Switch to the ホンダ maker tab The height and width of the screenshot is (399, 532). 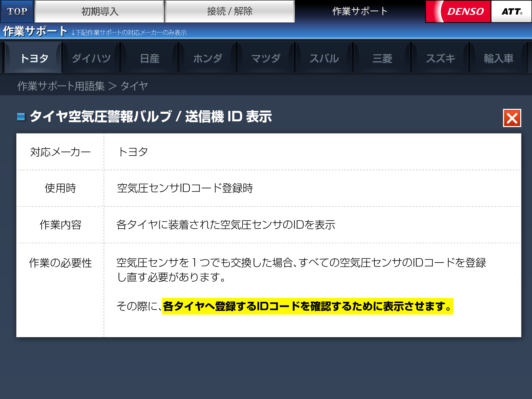(208, 58)
